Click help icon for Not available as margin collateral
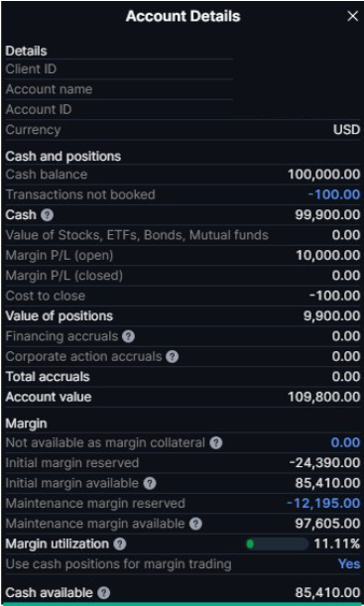This screenshot has width=364, height=606. (216, 443)
